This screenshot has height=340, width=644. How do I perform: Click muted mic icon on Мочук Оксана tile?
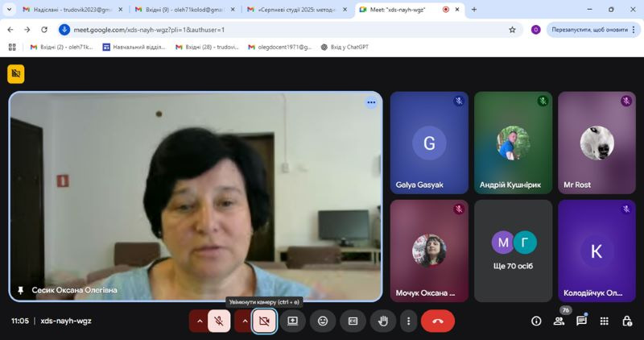pos(459,209)
